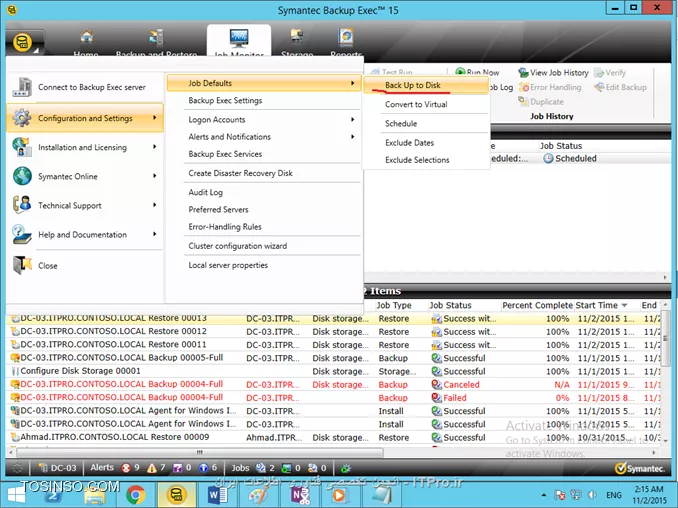
Task: Click the Windows Start button
Action: [x=17, y=495]
